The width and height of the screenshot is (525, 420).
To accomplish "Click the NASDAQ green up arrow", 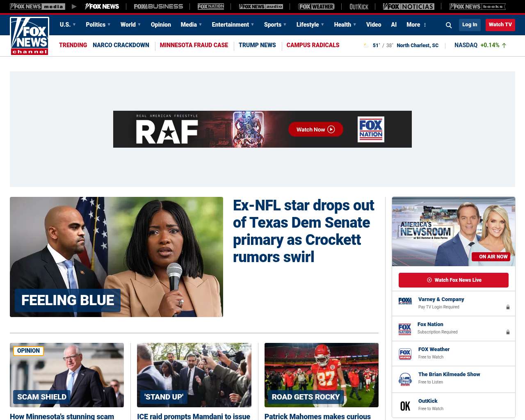I will point(504,46).
